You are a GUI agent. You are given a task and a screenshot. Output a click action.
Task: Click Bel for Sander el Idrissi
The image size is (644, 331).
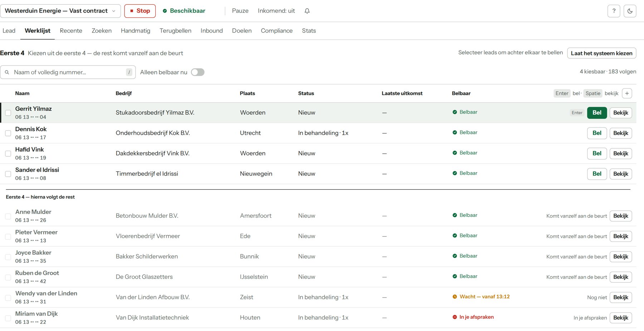597,174
